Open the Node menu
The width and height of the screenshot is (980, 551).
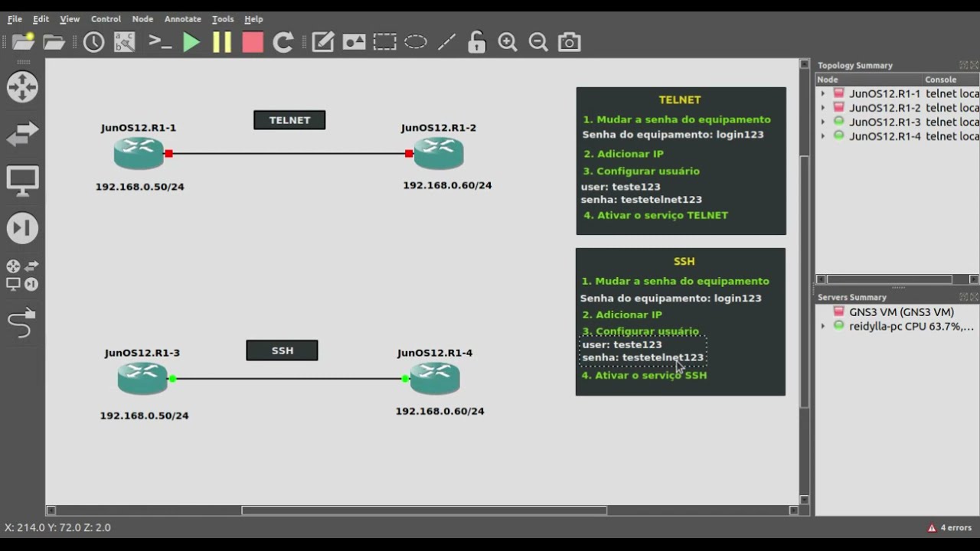[142, 19]
